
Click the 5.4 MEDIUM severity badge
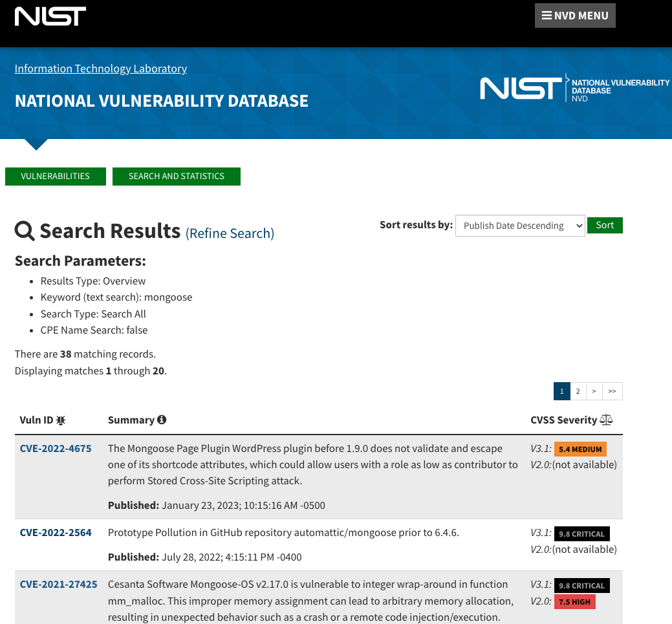click(x=580, y=449)
